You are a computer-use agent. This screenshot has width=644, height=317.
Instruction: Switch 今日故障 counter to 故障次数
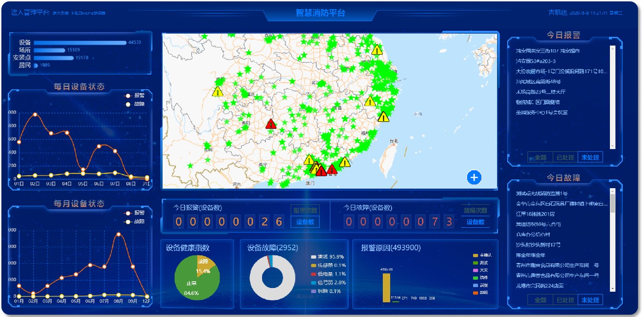coord(475,210)
